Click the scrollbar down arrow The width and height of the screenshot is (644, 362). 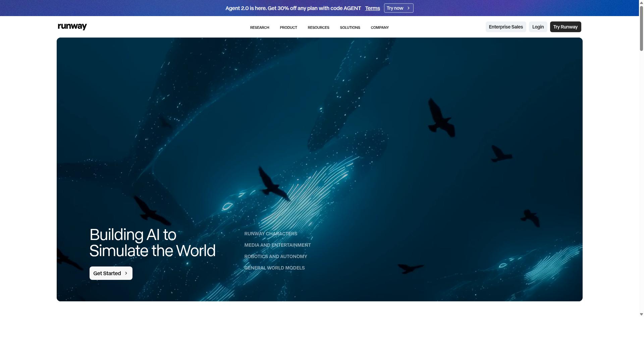(641, 314)
